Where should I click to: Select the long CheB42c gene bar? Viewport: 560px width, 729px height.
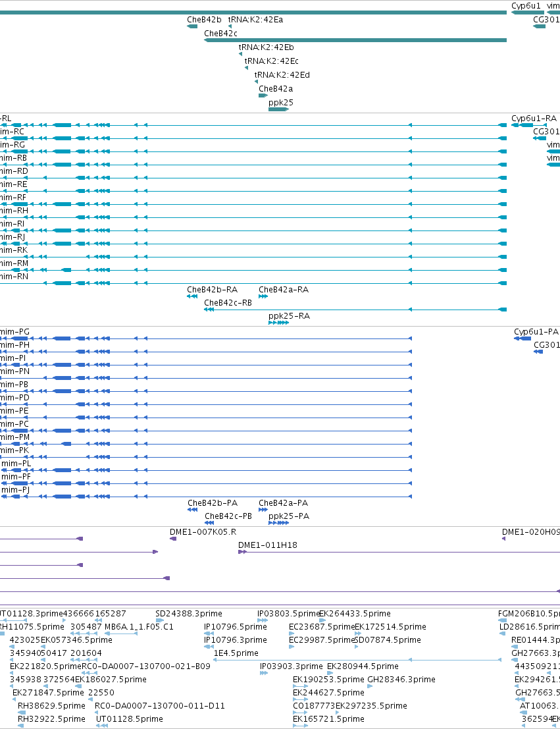point(355,40)
